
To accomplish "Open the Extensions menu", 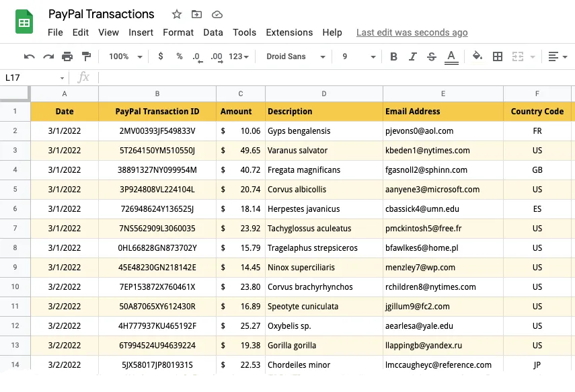I will (x=289, y=32).
